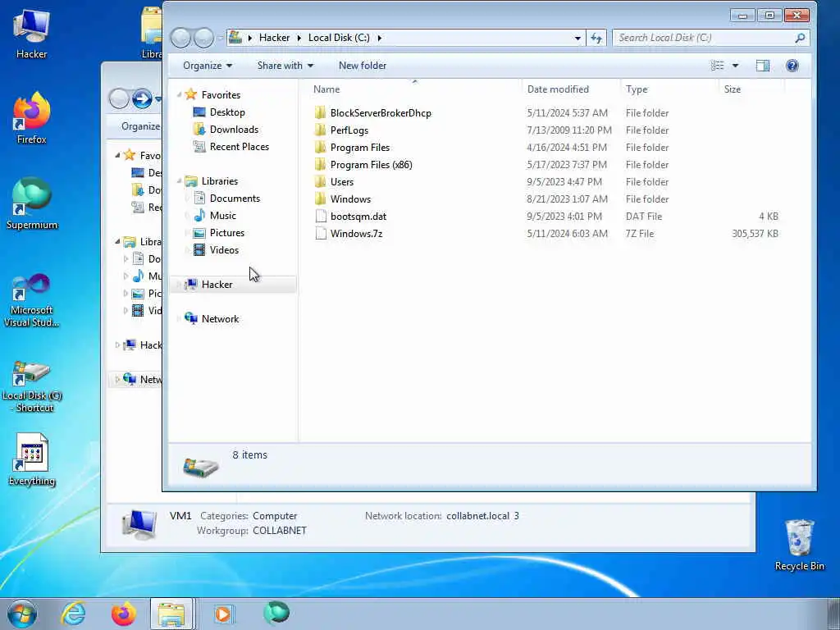Click the Forward arrow in Local Disk window
This screenshot has height=630, width=840.
pyautogui.click(x=203, y=38)
